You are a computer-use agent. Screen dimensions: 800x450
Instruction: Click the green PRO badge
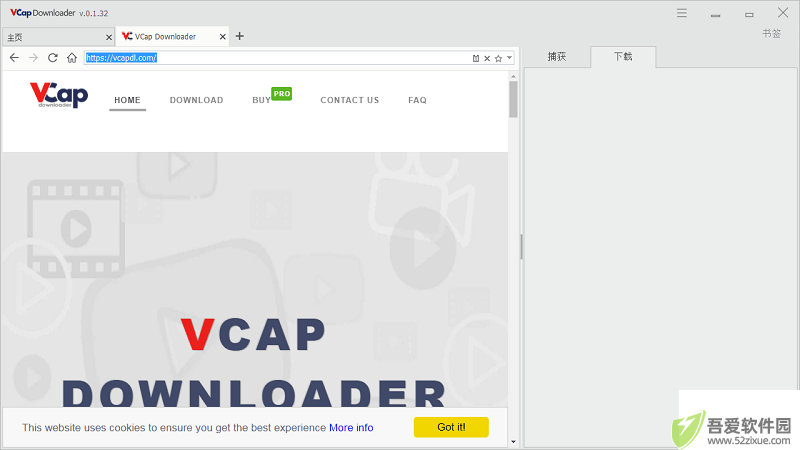[282, 94]
